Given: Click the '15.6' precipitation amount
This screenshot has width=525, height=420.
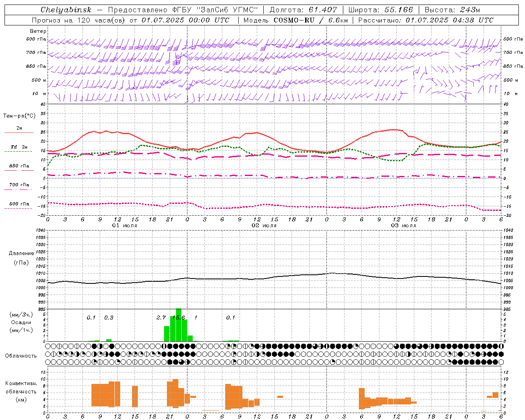Looking at the screenshot, I should (x=178, y=317).
